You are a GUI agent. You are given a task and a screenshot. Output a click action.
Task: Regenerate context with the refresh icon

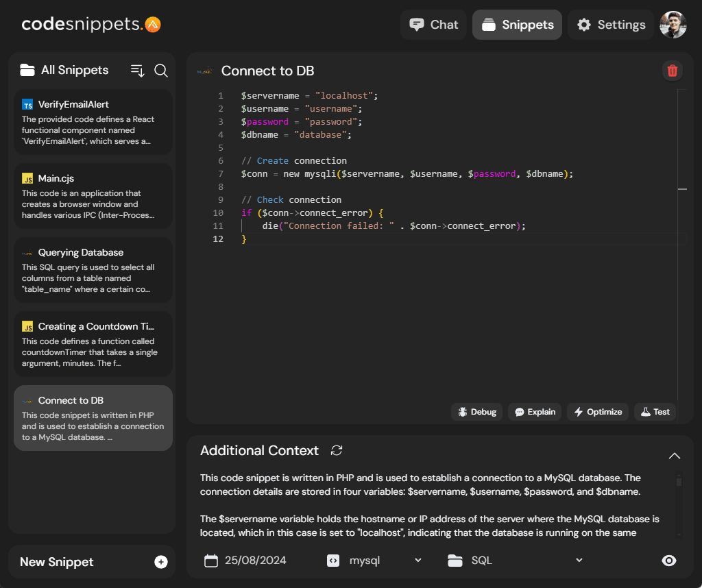pos(337,450)
